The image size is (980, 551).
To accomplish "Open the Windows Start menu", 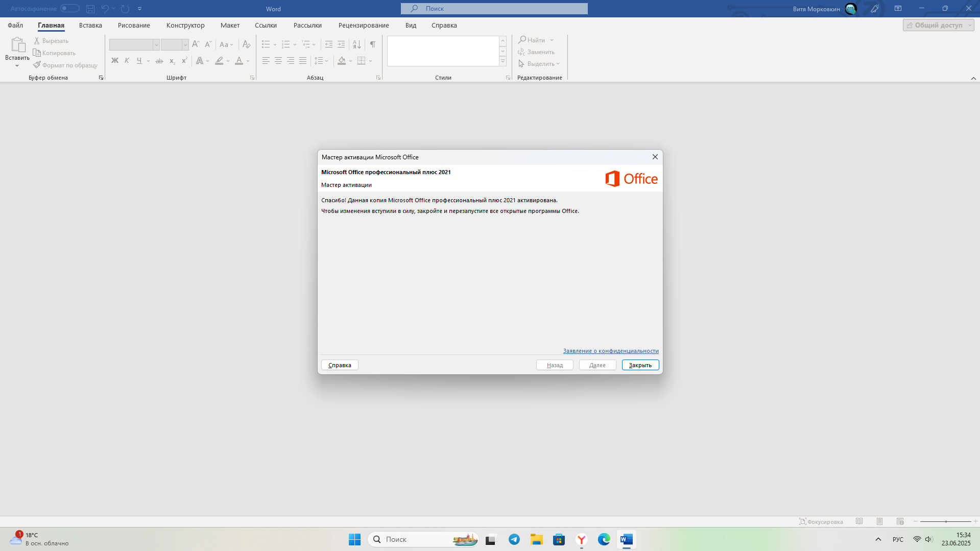I will (354, 539).
